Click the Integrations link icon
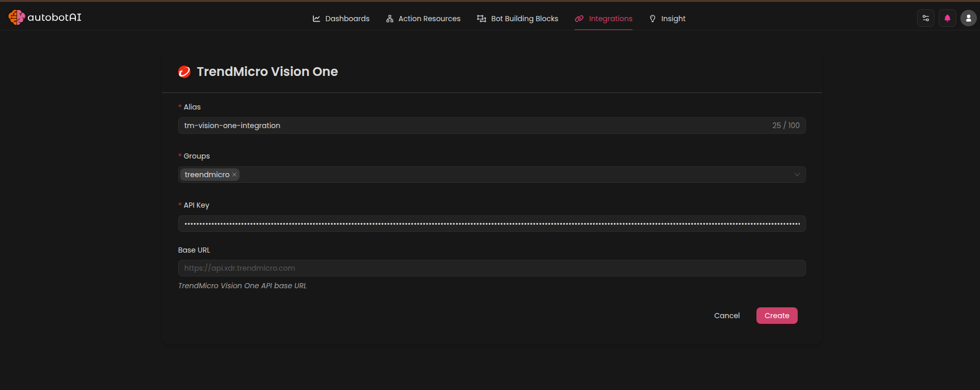This screenshot has width=980, height=390. (579, 19)
